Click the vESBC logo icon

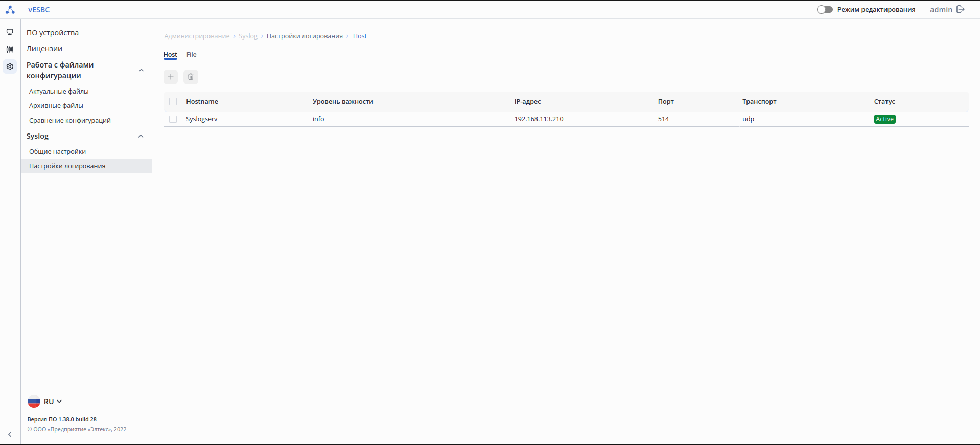10,9
